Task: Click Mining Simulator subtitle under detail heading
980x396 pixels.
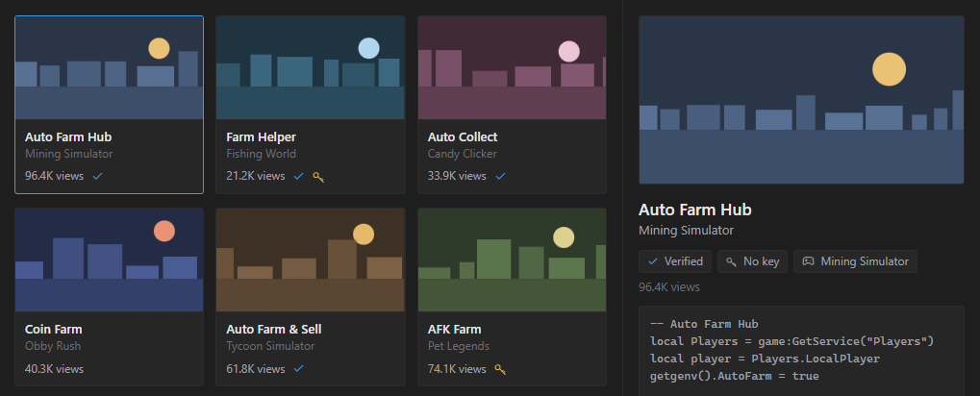Action: coord(687,231)
